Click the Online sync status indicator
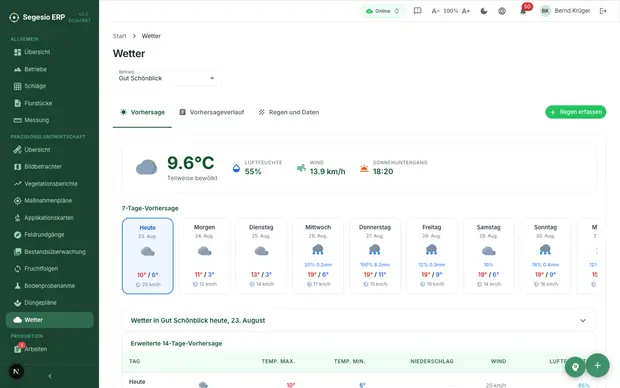This screenshot has height=388, width=620. (x=383, y=11)
